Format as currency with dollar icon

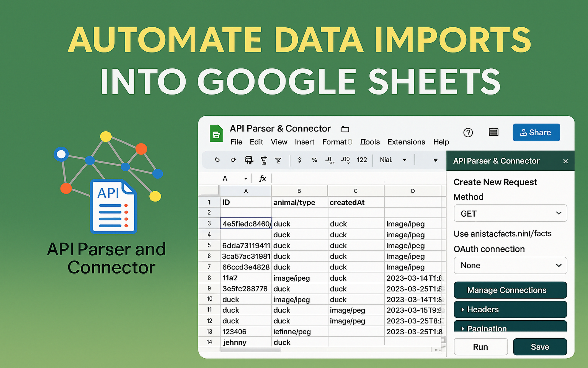pyautogui.click(x=299, y=160)
